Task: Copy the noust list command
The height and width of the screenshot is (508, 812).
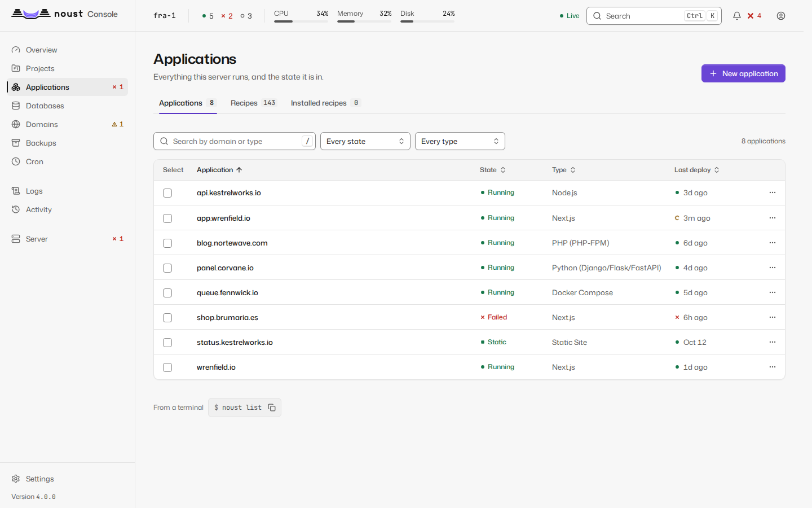Action: 272,408
